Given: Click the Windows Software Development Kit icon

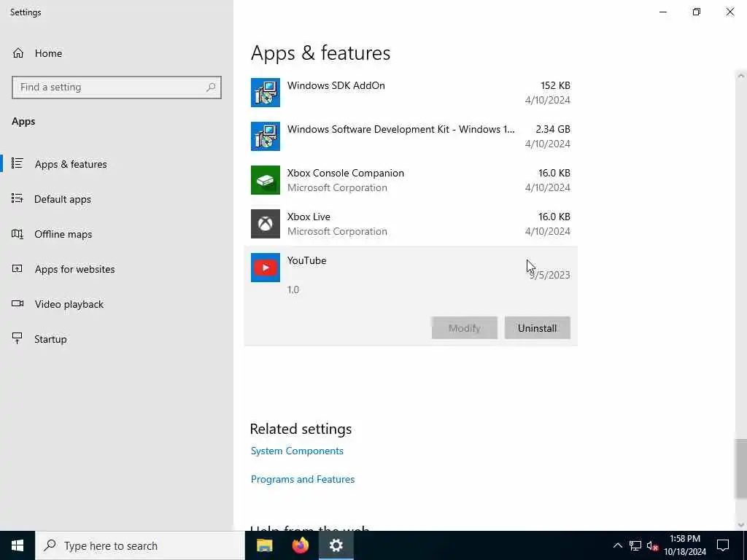Looking at the screenshot, I should (266, 136).
